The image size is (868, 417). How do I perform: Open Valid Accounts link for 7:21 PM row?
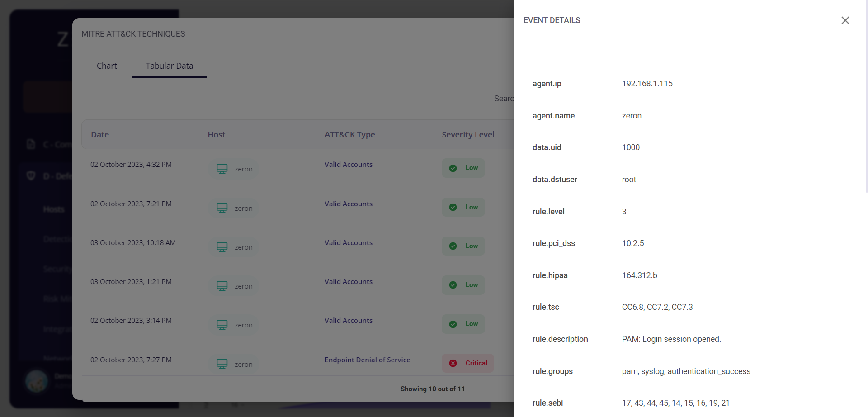[x=349, y=204]
